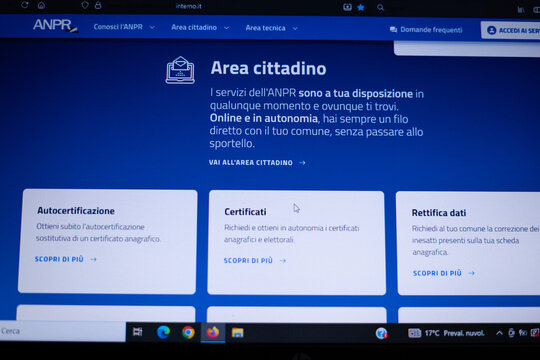Open File Explorer from the taskbar
The width and height of the screenshot is (540, 360).
coord(238,333)
